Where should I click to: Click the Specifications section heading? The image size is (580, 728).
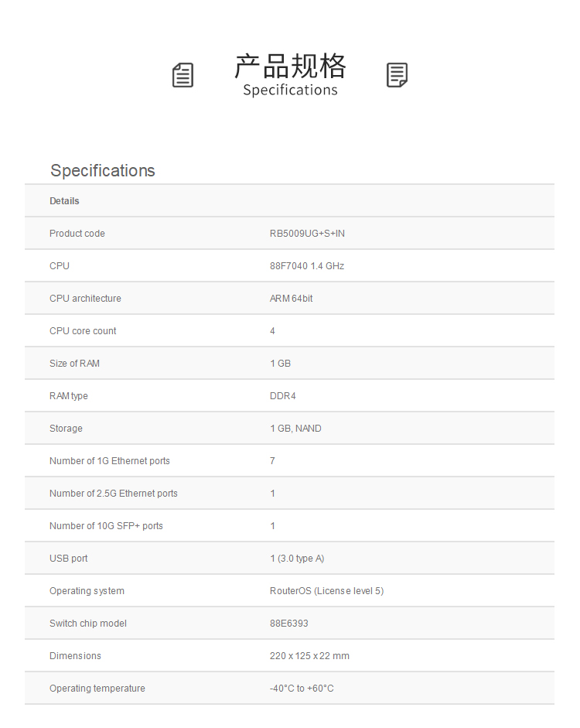pyautogui.click(x=103, y=171)
